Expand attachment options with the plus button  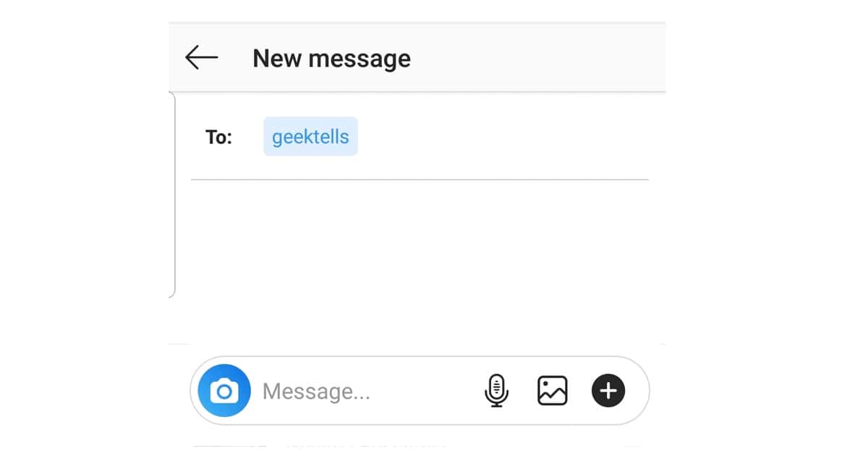click(x=608, y=391)
